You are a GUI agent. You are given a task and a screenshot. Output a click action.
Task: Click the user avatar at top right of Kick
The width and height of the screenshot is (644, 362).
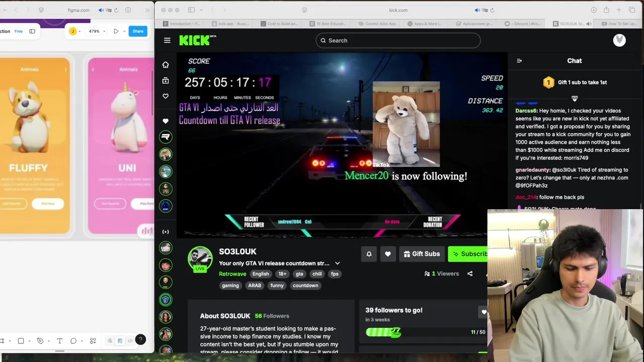(x=619, y=40)
